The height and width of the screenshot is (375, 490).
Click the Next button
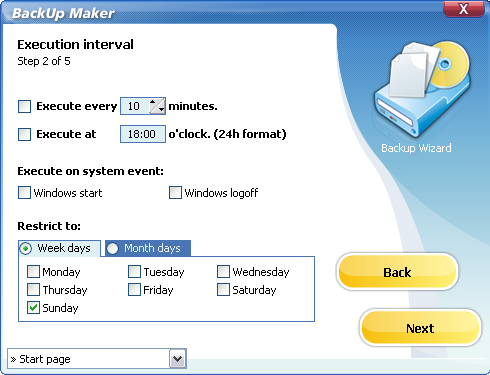click(x=420, y=328)
